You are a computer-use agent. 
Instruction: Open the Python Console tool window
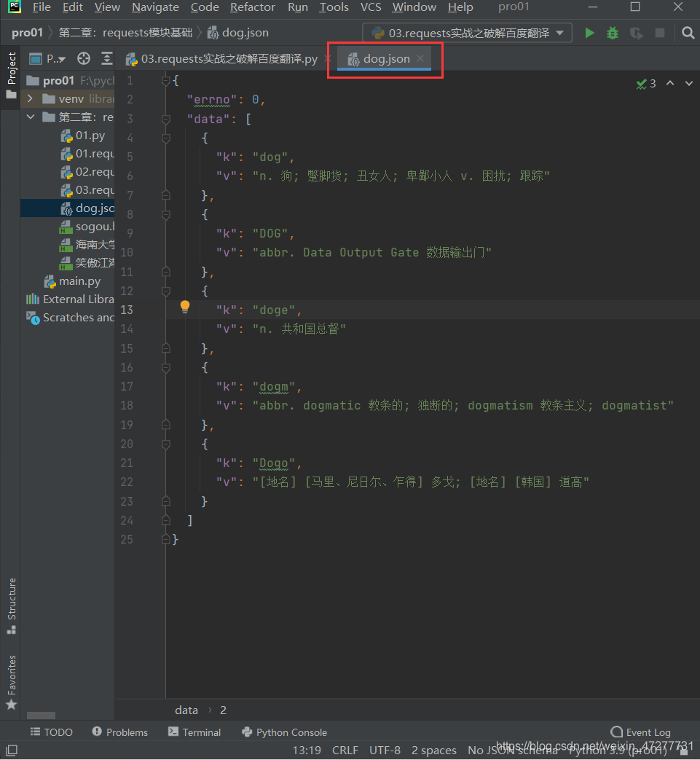[x=284, y=732]
